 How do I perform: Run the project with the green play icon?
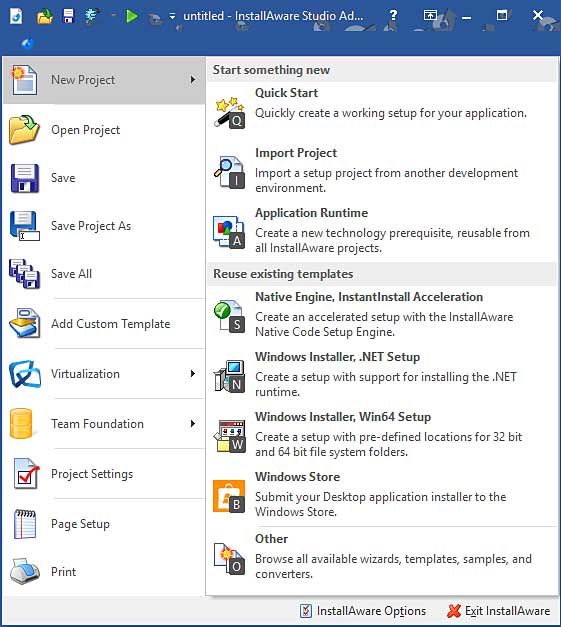click(x=132, y=16)
